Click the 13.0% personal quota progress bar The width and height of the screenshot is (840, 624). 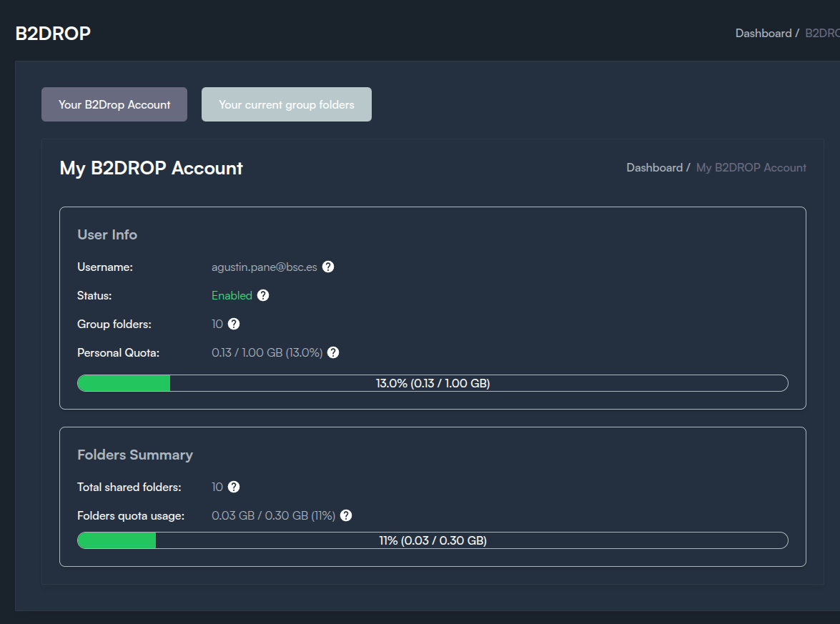tap(433, 383)
